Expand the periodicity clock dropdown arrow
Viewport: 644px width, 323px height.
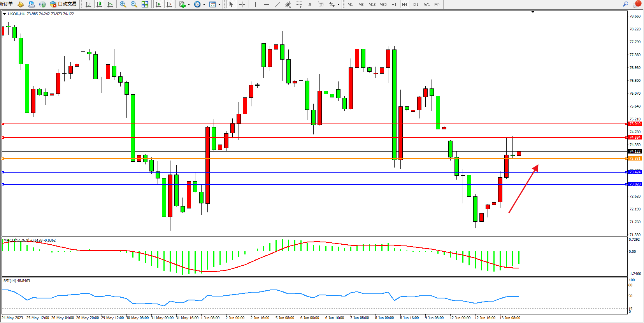click(204, 5)
